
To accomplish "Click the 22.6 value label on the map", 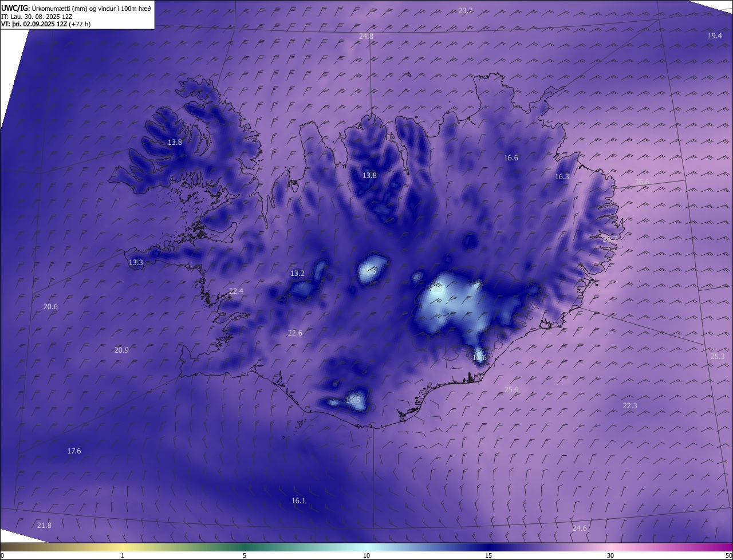I will pos(295,333).
